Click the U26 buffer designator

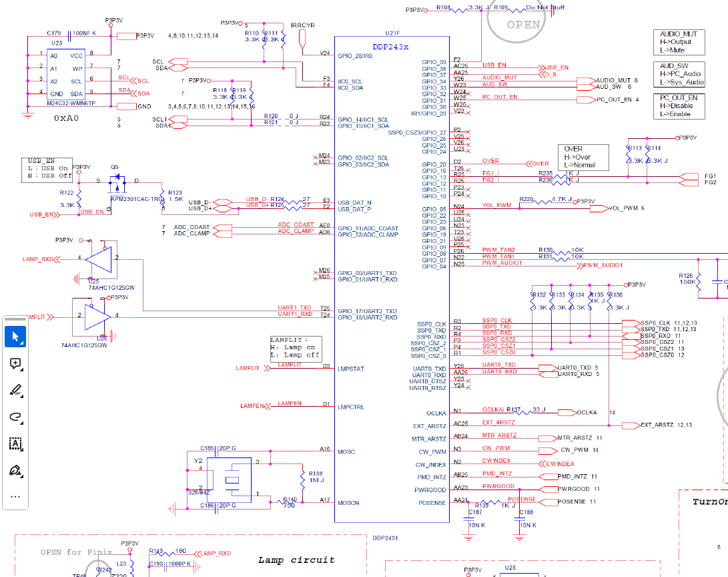(x=102, y=338)
